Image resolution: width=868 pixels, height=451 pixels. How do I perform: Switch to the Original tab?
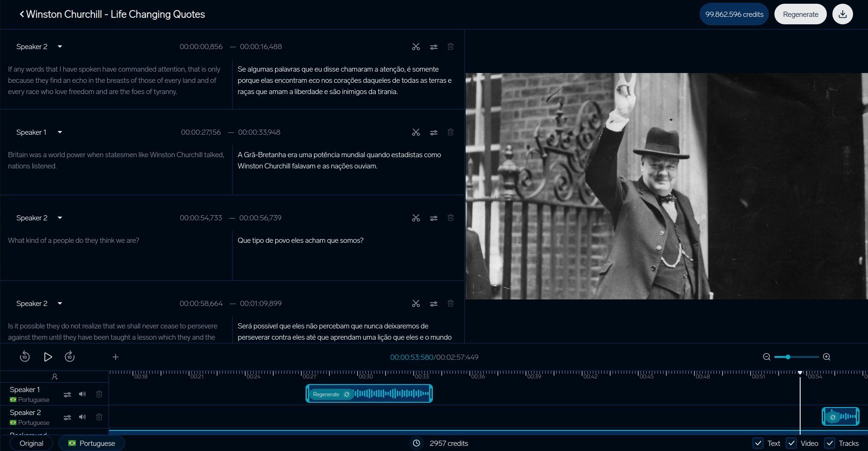pyautogui.click(x=31, y=443)
